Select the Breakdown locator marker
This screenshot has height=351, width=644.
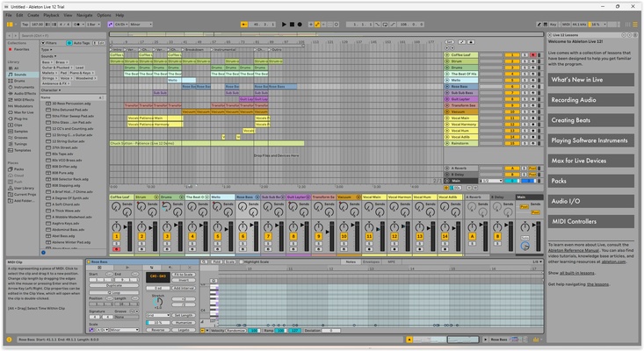194,50
